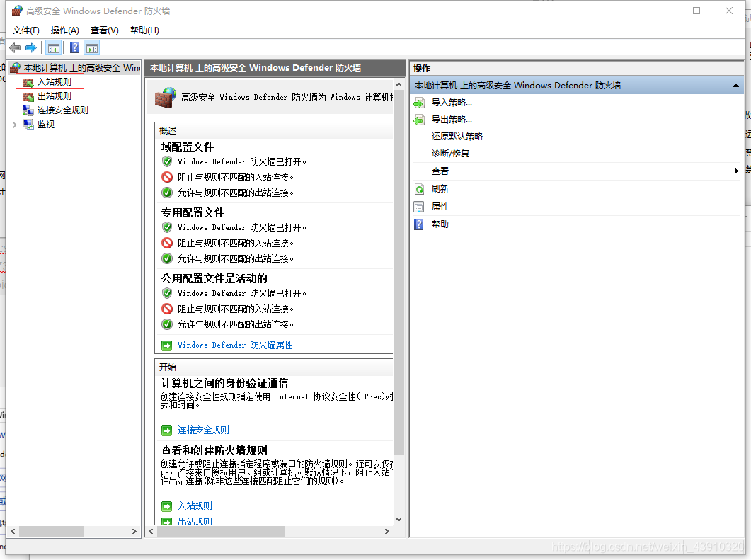The width and height of the screenshot is (751, 560).
Task: Click the 连接安全规则 icon in tree
Action: pyautogui.click(x=28, y=110)
